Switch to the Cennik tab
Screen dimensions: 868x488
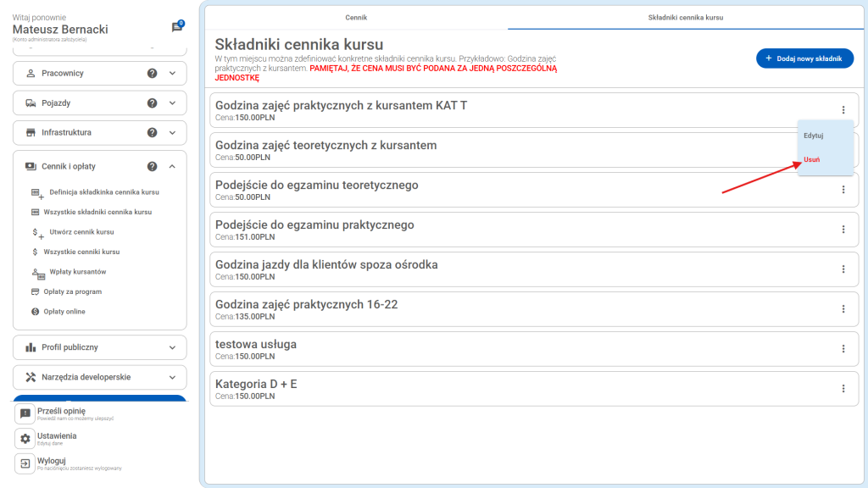356,17
